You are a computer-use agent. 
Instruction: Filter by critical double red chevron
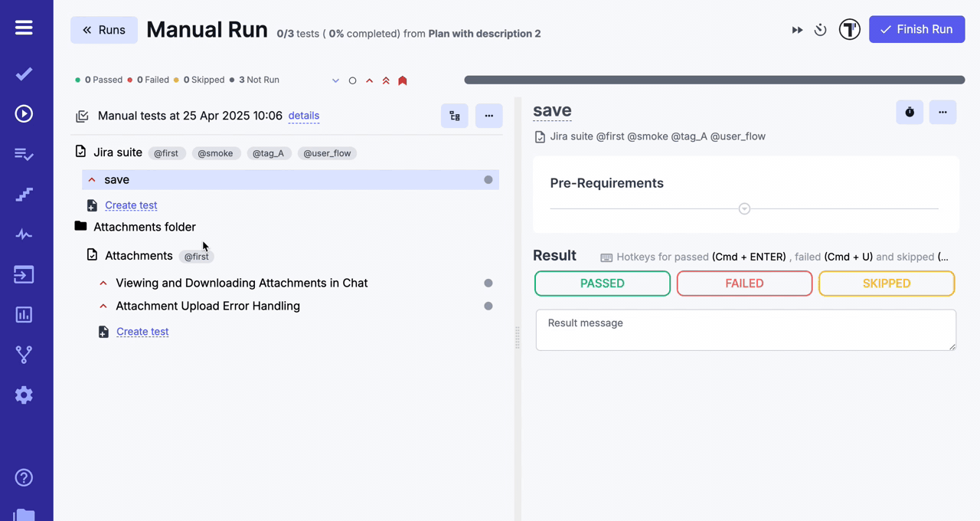pyautogui.click(x=386, y=80)
